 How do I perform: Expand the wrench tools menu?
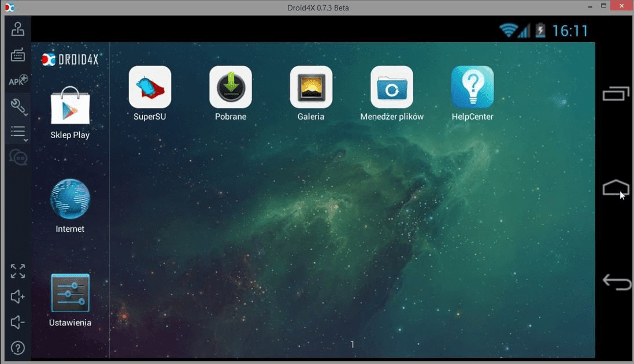point(18,107)
